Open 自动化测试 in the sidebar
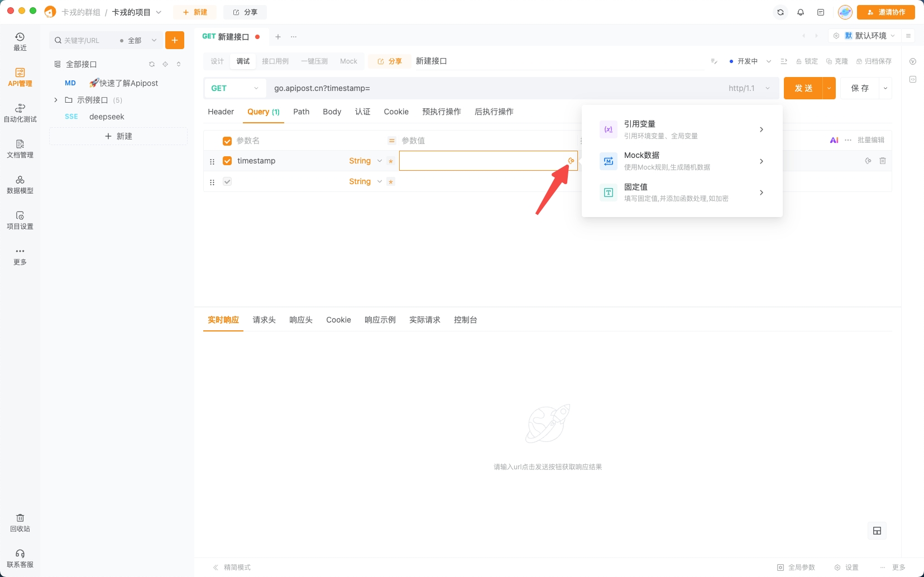The image size is (924, 577). (x=20, y=113)
